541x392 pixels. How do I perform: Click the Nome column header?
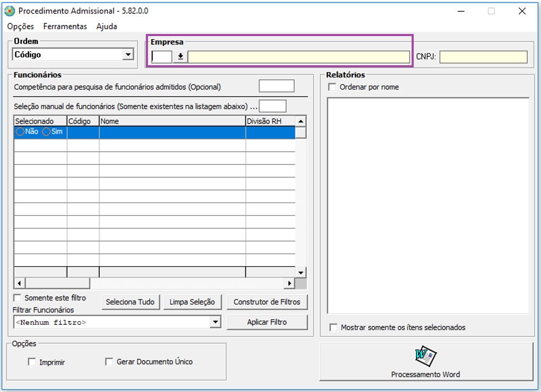pos(172,121)
